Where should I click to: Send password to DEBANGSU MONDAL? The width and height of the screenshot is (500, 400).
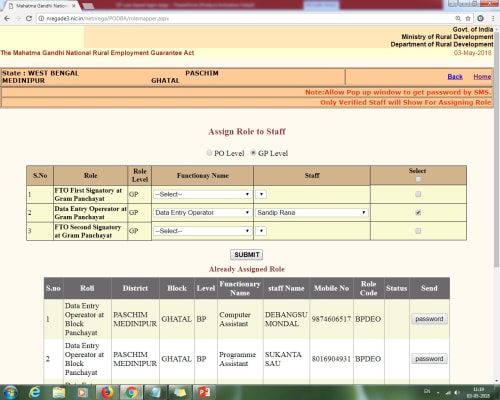click(429, 319)
